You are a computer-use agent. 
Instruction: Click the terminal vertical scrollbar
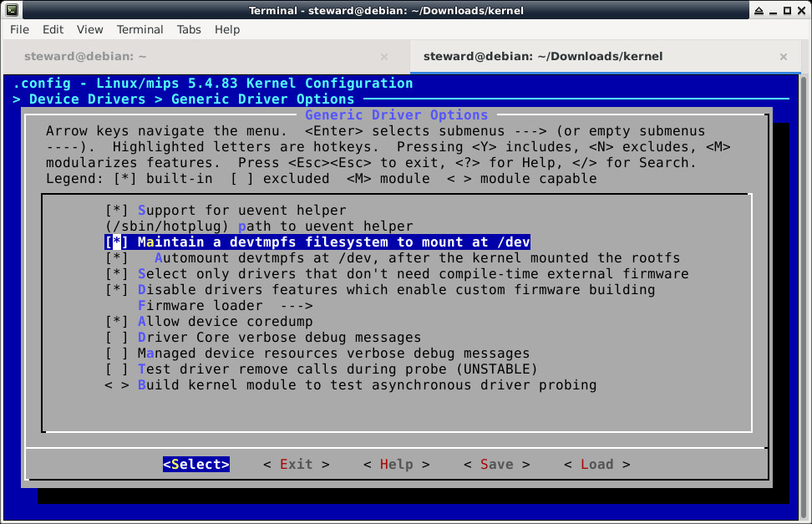804,298
